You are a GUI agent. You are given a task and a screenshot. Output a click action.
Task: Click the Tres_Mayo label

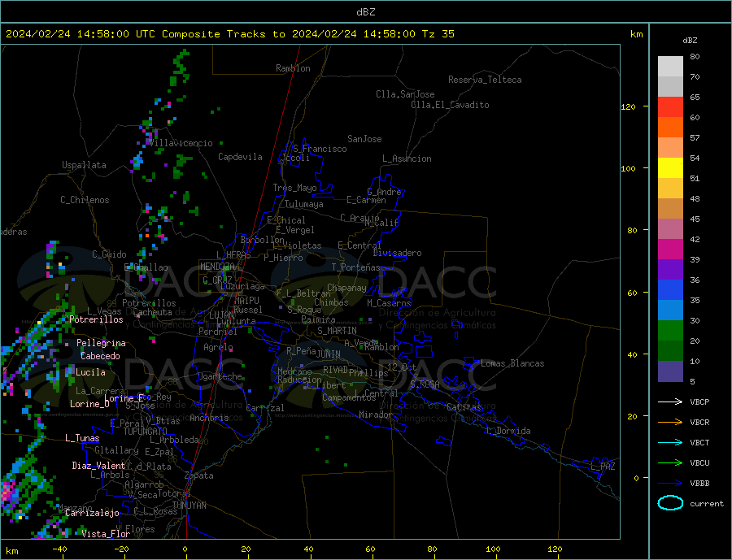(294, 188)
